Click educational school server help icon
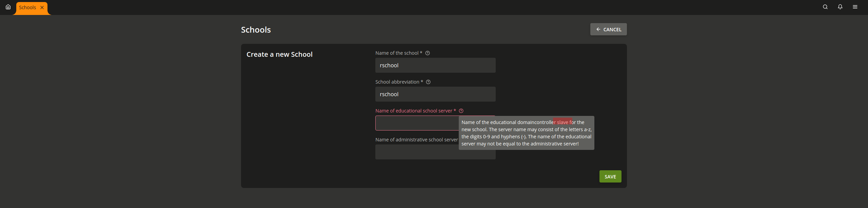The height and width of the screenshot is (208, 868). tap(461, 111)
